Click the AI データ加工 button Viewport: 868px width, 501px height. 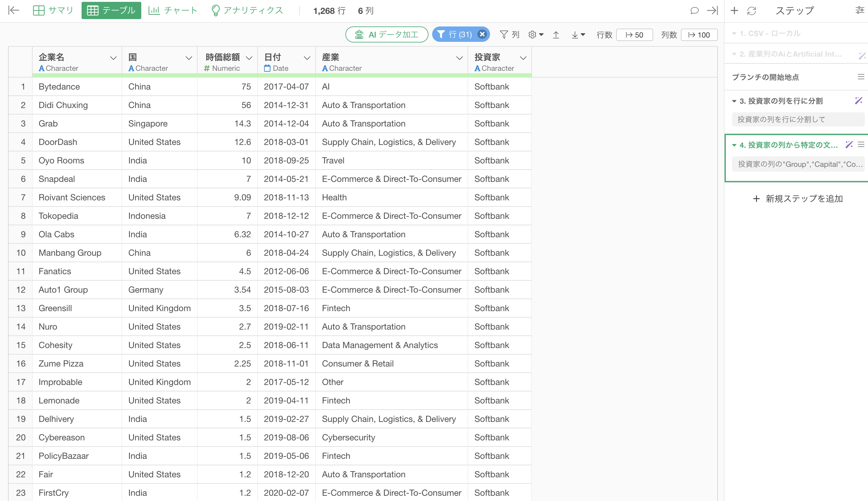tap(387, 34)
